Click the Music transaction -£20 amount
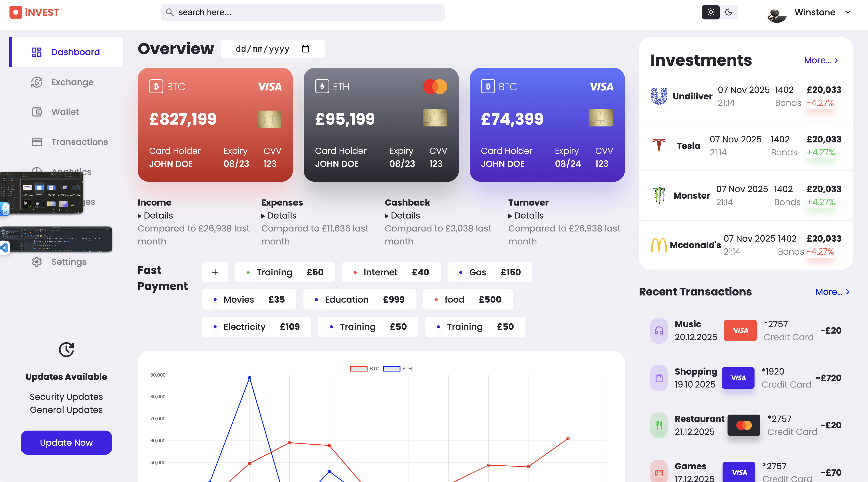This screenshot has height=482, width=868. click(831, 331)
